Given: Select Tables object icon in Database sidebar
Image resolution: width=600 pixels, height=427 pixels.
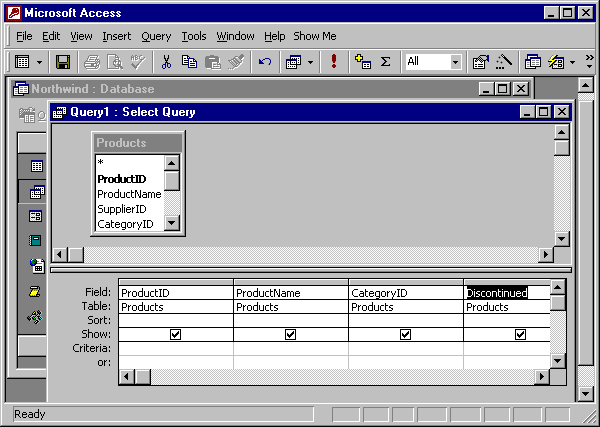Looking at the screenshot, I should click(x=37, y=166).
